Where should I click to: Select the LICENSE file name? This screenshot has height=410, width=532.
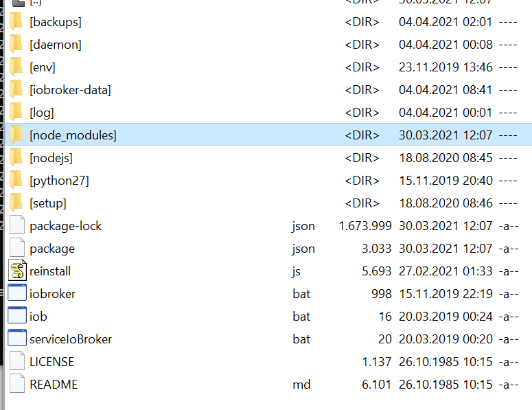[x=52, y=362]
